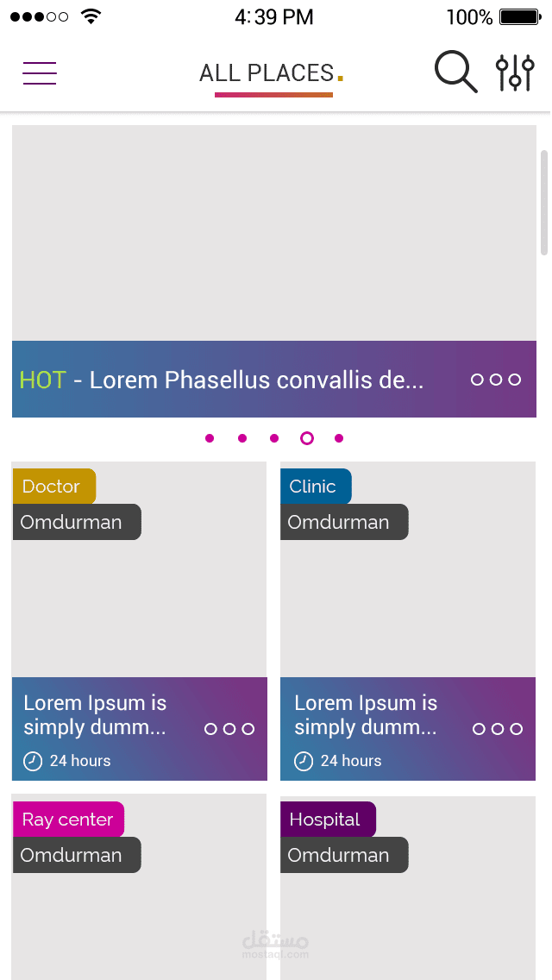
Task: Open the filter sliders icon
Action: (515, 72)
